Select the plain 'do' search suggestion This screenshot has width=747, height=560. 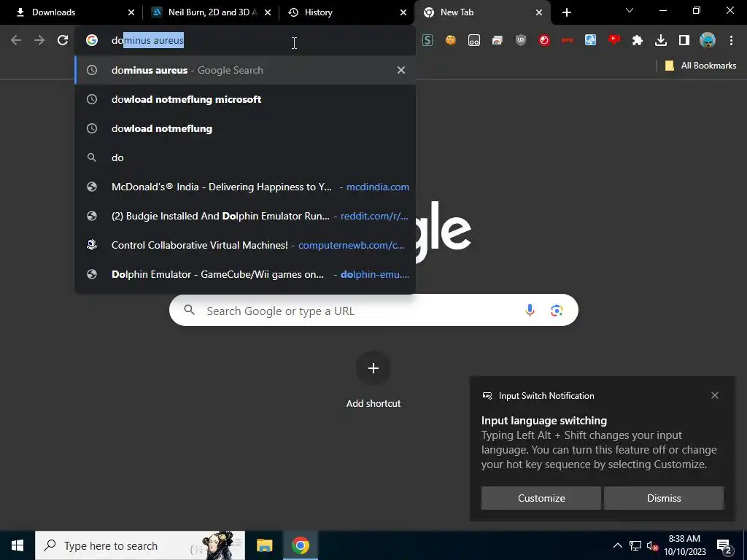click(x=245, y=157)
